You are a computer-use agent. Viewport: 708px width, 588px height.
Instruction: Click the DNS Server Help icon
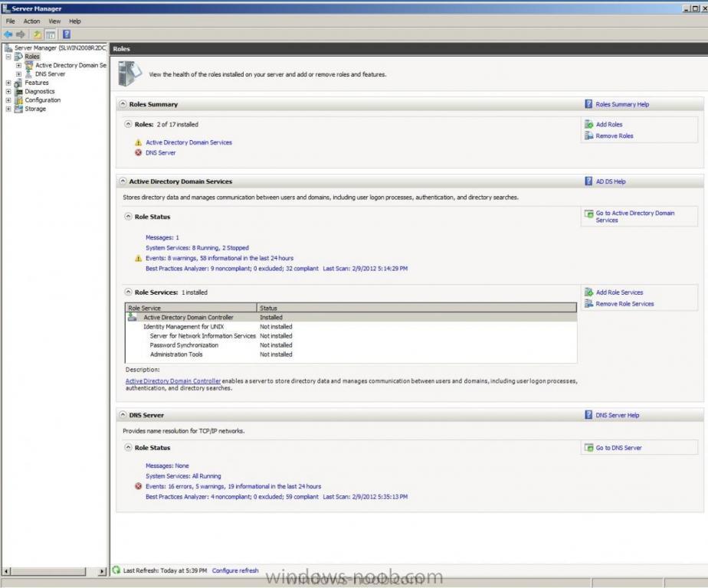click(x=588, y=415)
